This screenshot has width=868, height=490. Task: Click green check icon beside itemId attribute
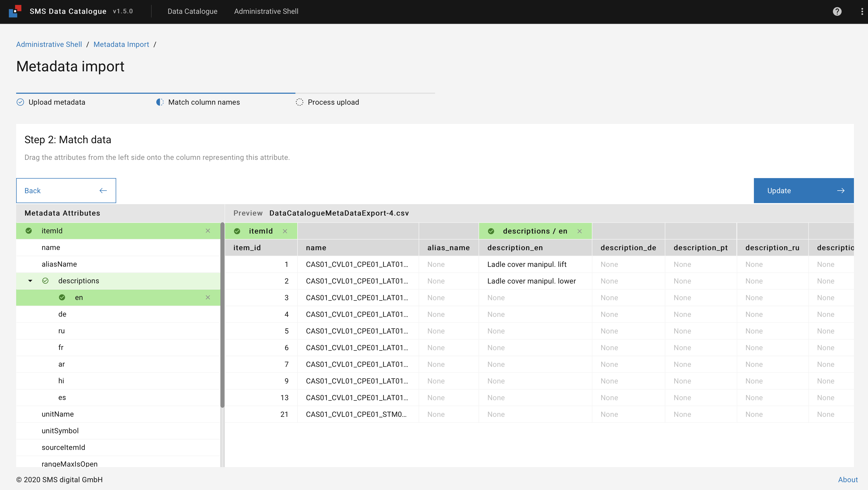click(x=29, y=231)
